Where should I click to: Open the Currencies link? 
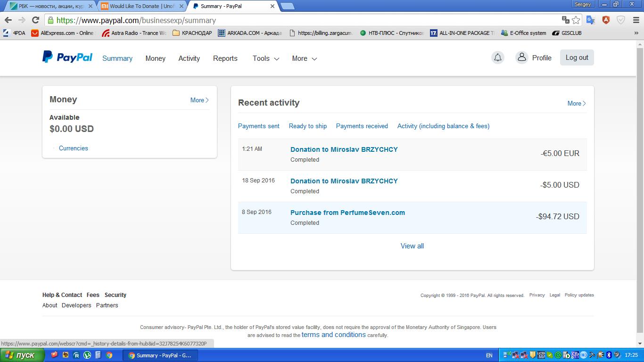point(74,148)
